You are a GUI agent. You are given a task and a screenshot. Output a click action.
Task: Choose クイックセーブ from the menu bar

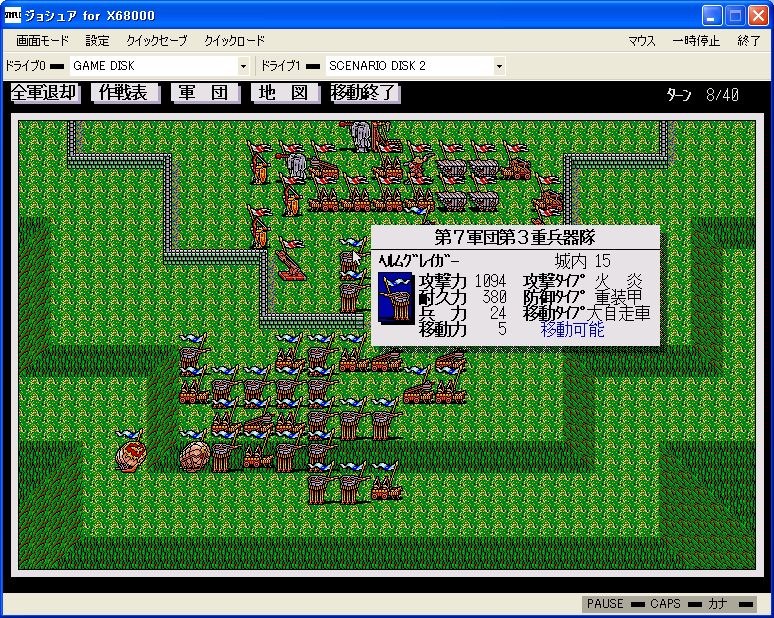[157, 40]
